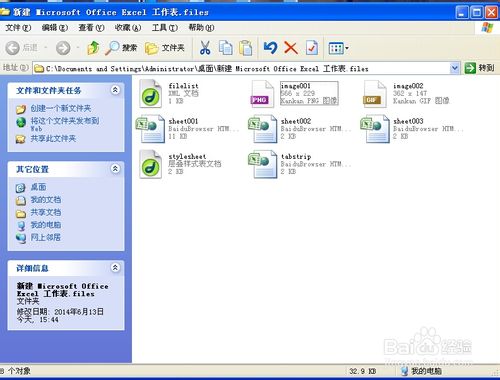
Task: Click the Properties checkmark icon
Action: 312,48
